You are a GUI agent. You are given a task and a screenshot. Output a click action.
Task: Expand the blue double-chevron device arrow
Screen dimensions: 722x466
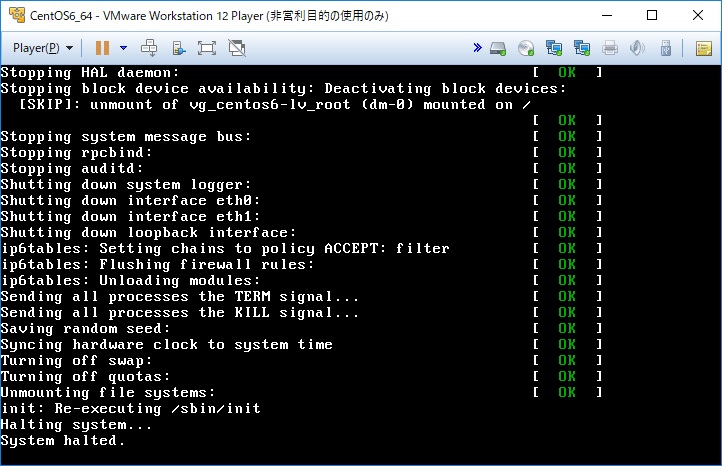click(477, 47)
